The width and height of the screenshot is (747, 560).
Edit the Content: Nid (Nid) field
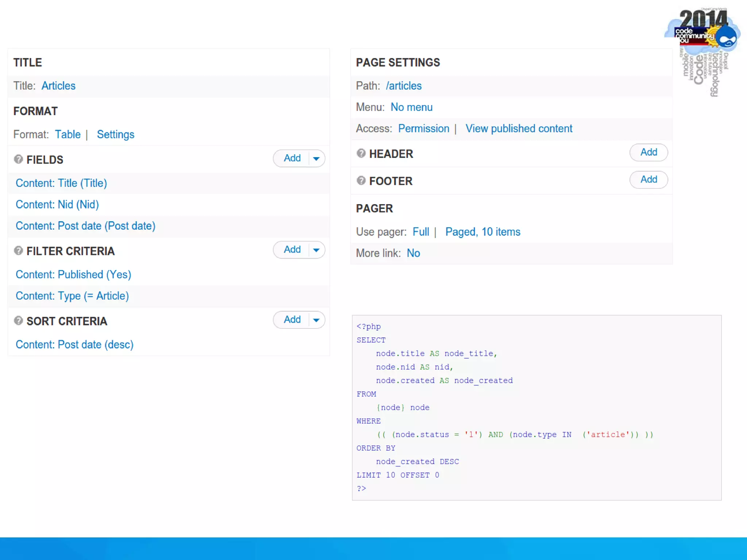[x=57, y=205]
